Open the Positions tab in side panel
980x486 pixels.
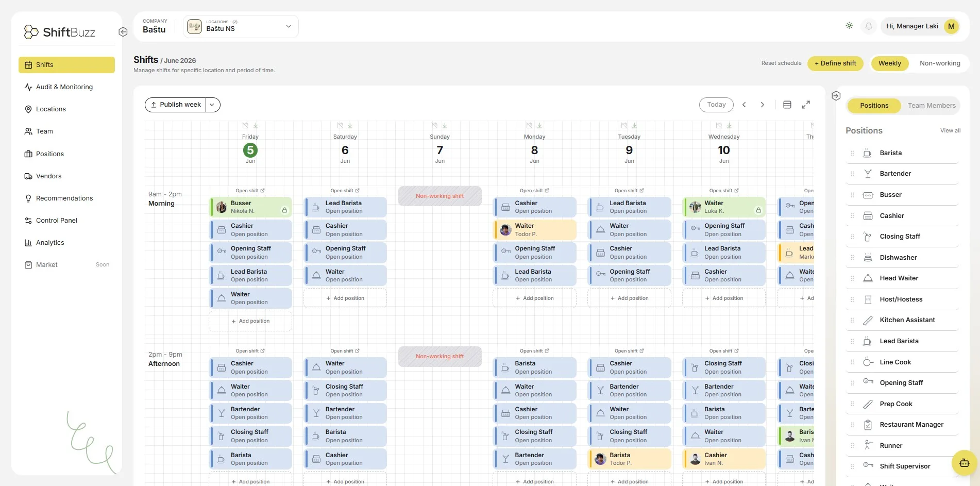coord(874,106)
